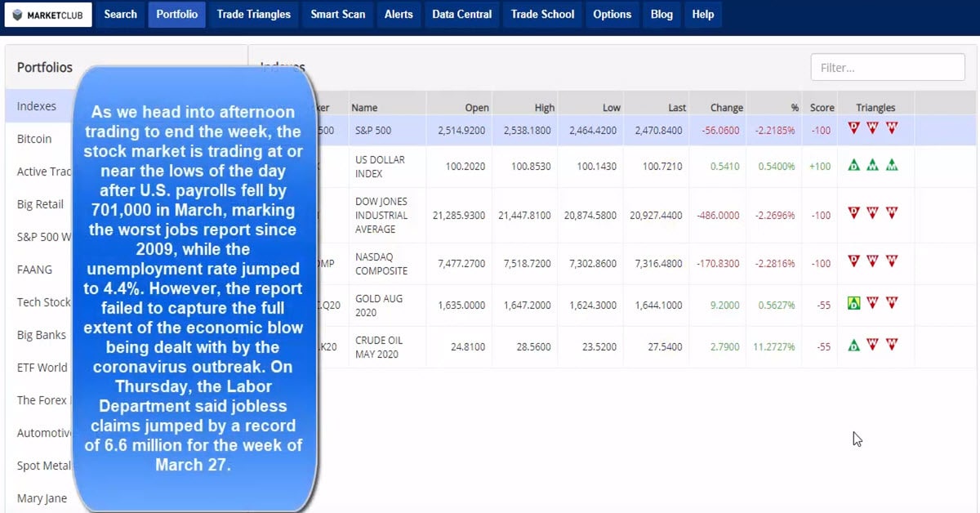The height and width of the screenshot is (513, 980).
Task: Sort by the Low column header
Action: 612,108
